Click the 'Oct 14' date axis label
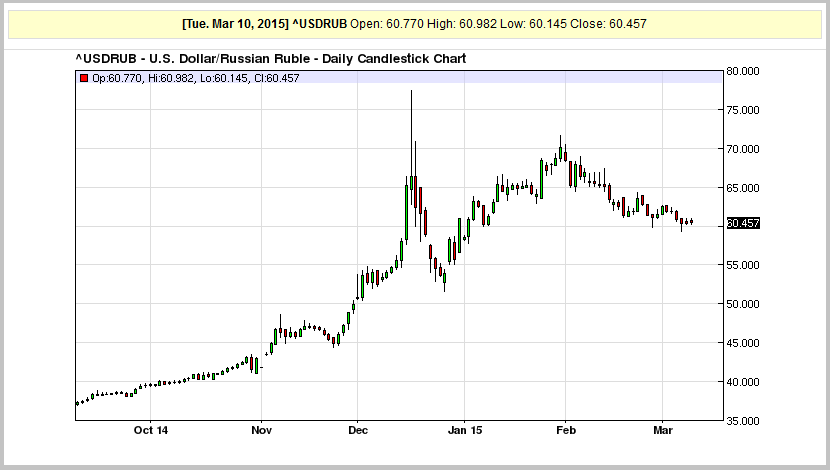The image size is (830, 470). pos(151,430)
